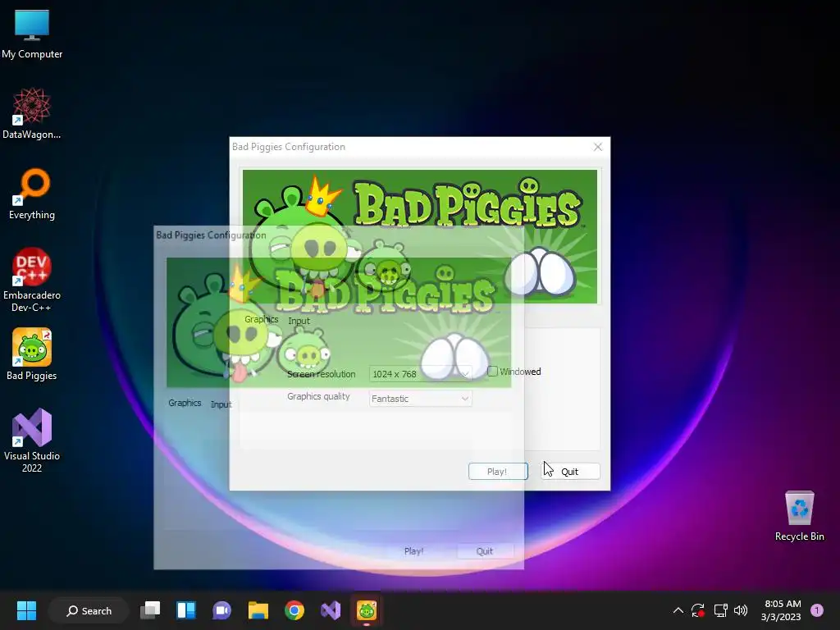
Task: Click the Quit button in the front dialog
Action: 570,472
